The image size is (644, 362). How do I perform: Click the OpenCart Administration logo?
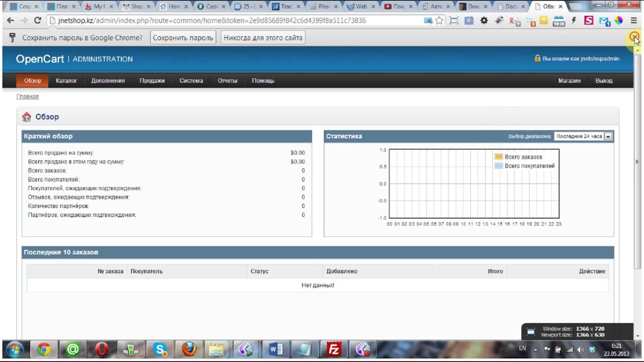(x=74, y=59)
